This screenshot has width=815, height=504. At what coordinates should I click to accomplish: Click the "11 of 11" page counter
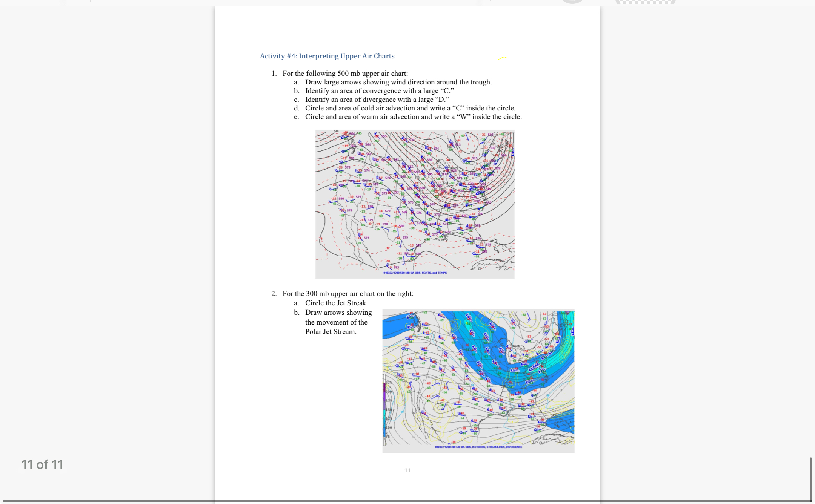coord(42,465)
